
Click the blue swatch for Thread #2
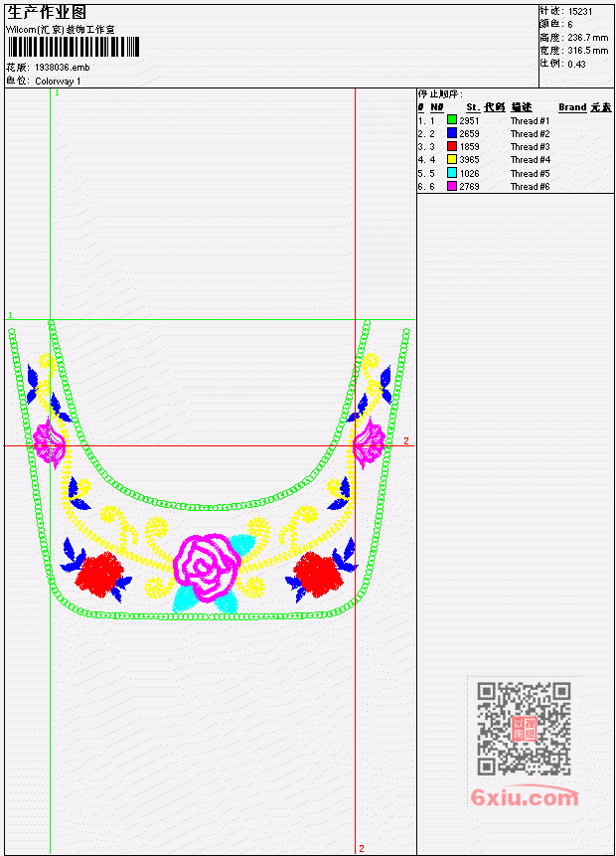(x=452, y=132)
